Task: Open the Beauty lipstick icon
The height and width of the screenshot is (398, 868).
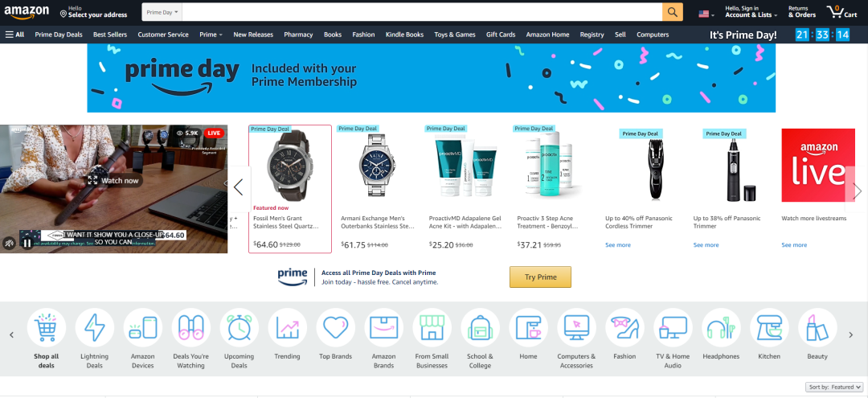Action: tap(817, 328)
